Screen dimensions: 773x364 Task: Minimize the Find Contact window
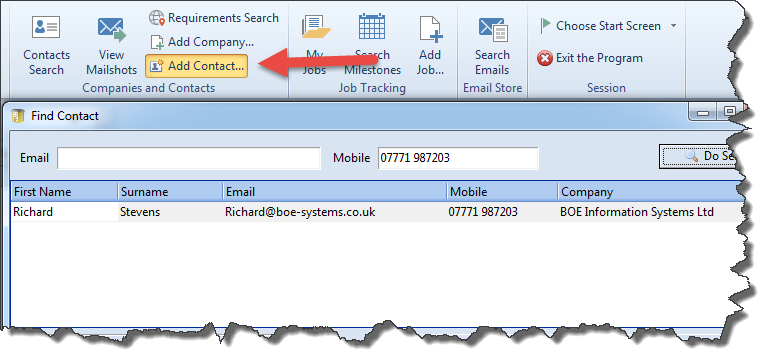(x=703, y=113)
